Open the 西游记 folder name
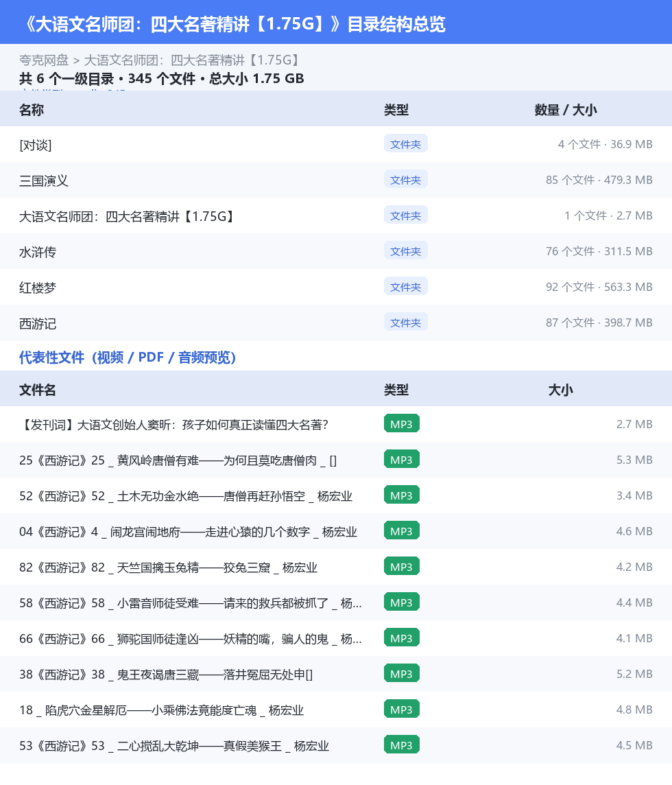 click(38, 323)
